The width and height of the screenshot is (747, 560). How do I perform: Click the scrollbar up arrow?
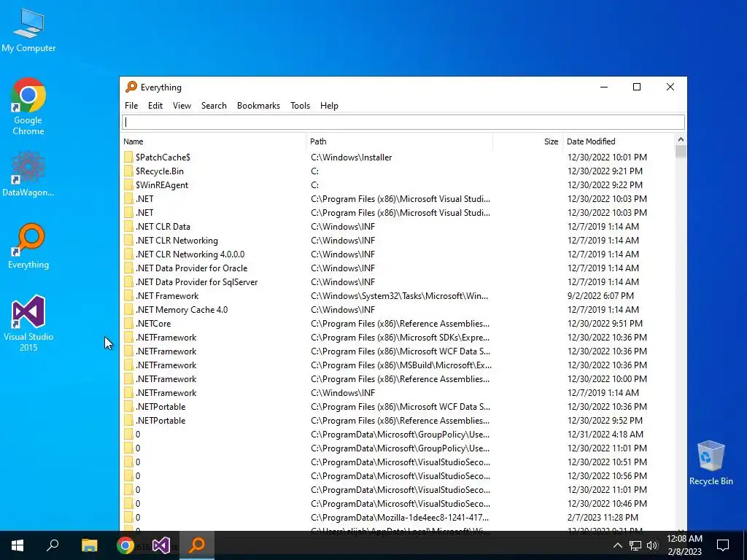(681, 140)
